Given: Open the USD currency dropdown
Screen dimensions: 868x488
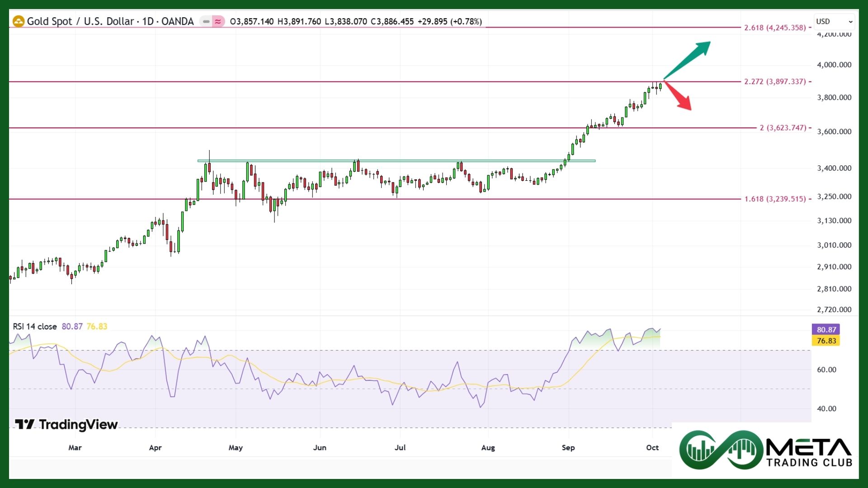Looking at the screenshot, I should coord(834,21).
